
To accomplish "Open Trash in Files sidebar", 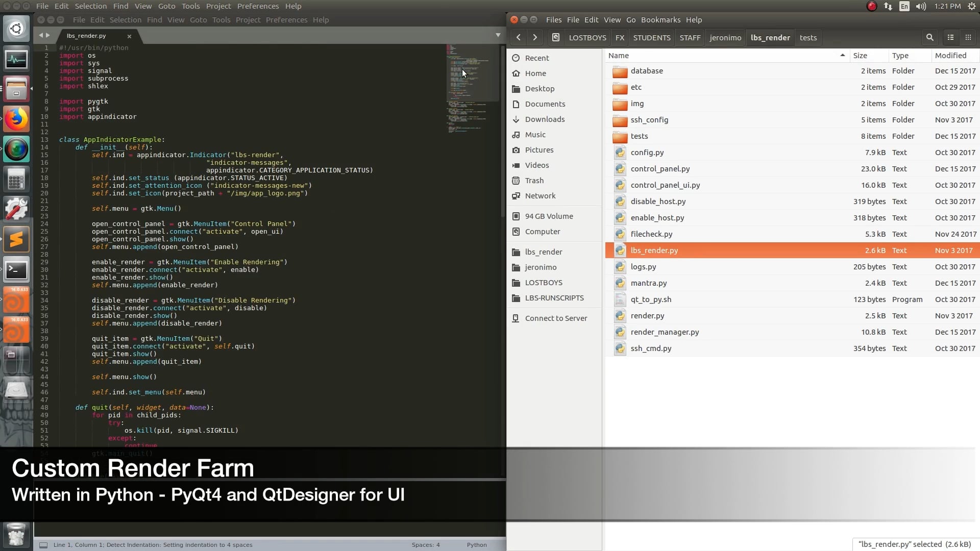I will [x=534, y=181].
